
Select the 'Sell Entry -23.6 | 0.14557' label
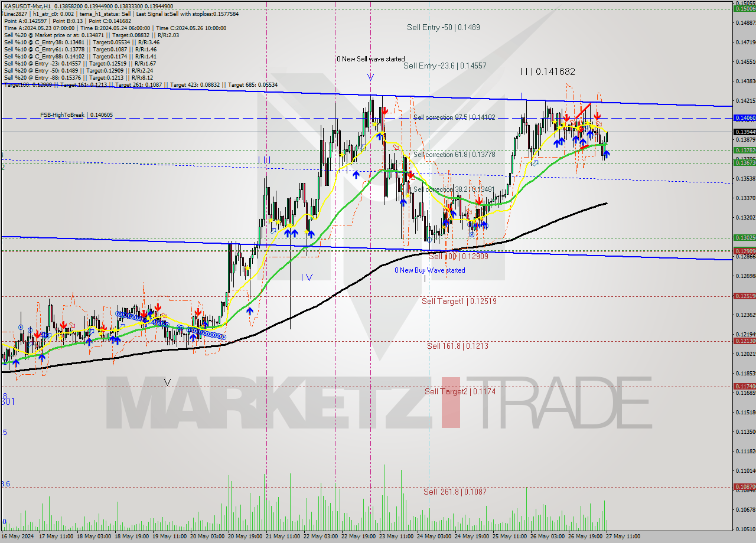[x=445, y=66]
